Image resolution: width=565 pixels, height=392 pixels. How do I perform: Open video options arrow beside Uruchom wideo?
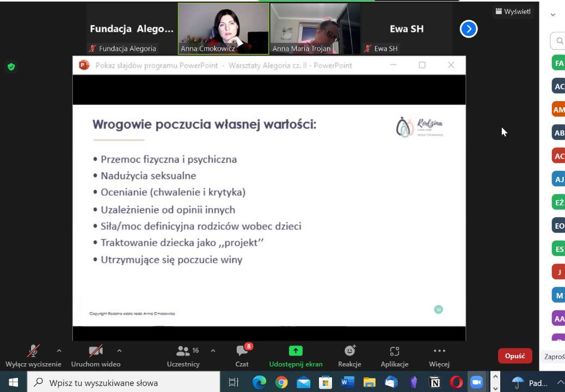pyautogui.click(x=119, y=351)
